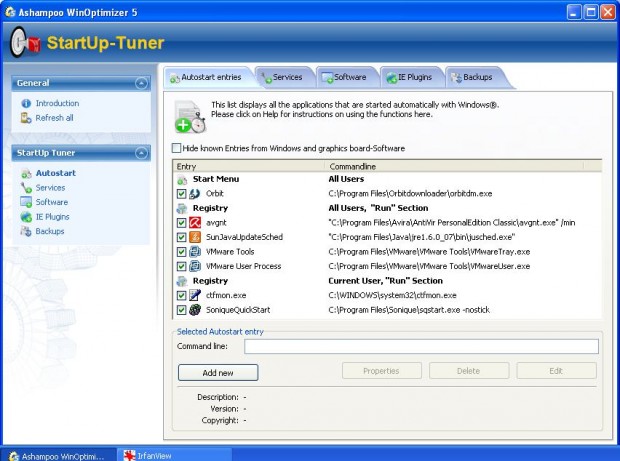Click the avgnt Avira icon in list

click(x=195, y=223)
